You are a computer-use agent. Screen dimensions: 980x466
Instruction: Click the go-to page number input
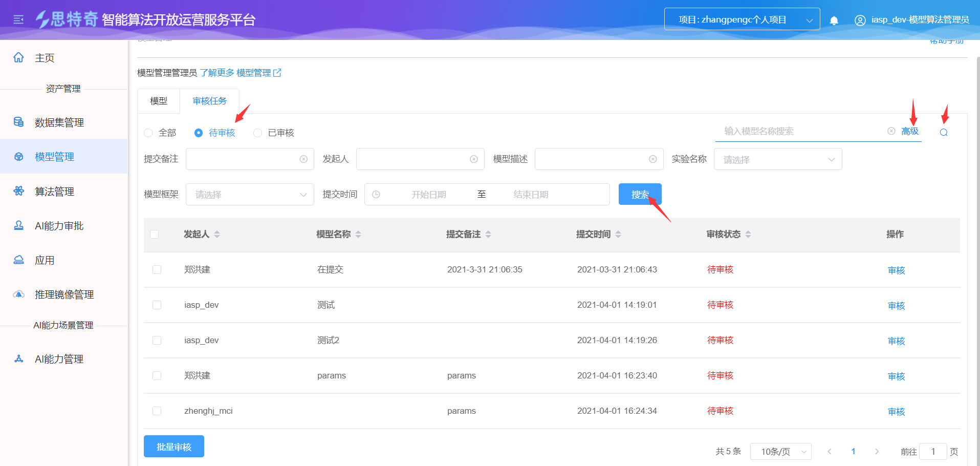click(933, 451)
